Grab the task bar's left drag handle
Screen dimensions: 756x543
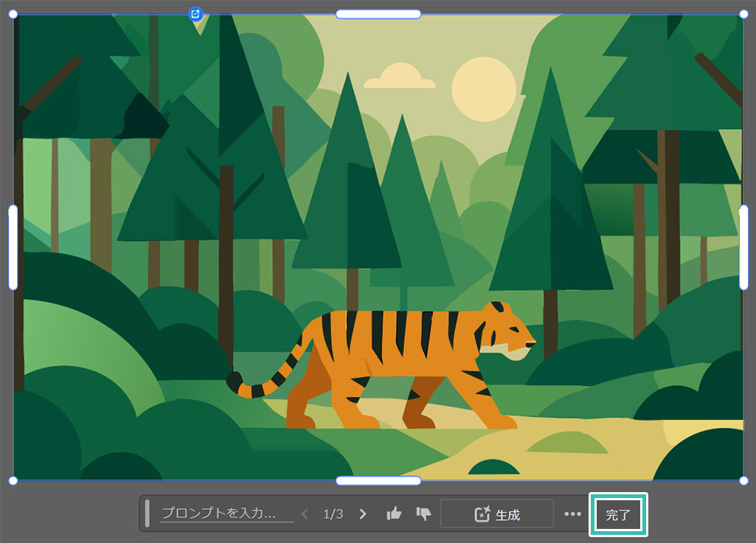tap(148, 513)
